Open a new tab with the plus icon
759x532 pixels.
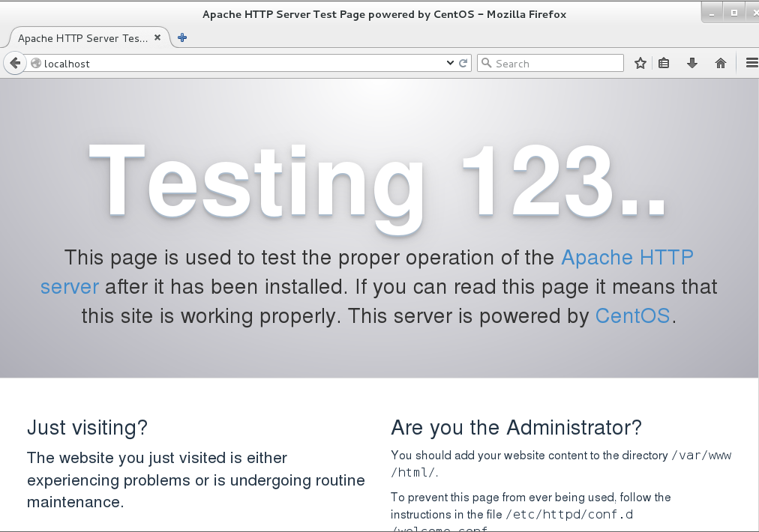pyautogui.click(x=182, y=37)
